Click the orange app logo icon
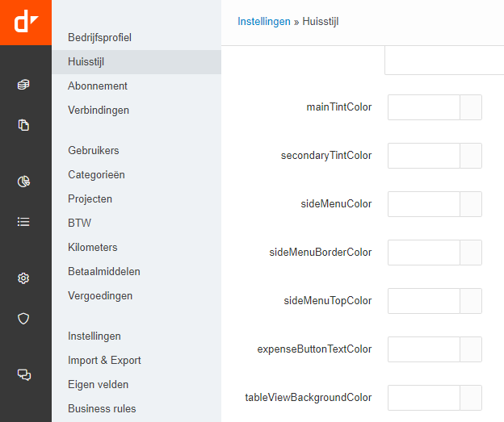 coord(26,22)
